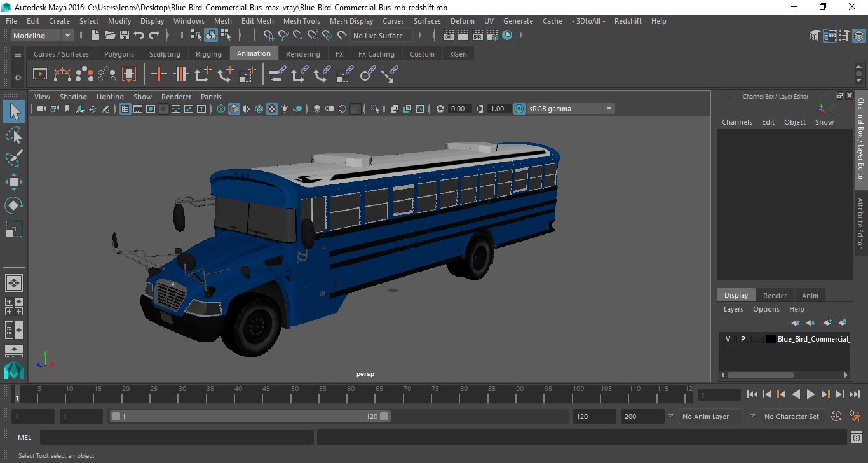
Task: Open the Render layer tab
Action: [775, 295]
